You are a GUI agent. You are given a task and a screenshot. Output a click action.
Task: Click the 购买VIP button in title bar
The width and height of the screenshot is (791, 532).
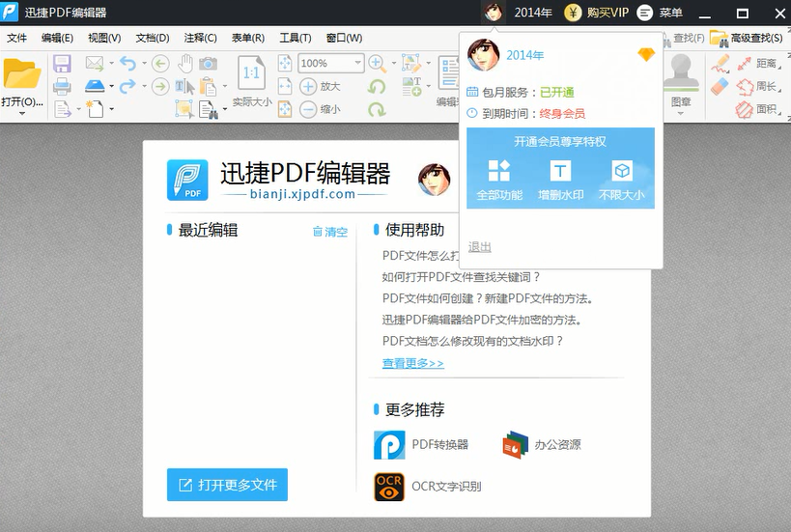click(597, 13)
